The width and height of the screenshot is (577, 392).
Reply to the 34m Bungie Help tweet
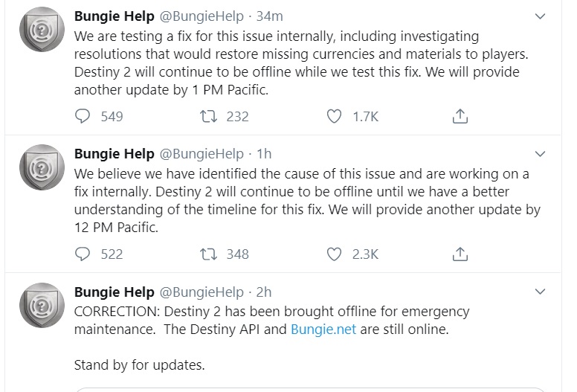(83, 116)
